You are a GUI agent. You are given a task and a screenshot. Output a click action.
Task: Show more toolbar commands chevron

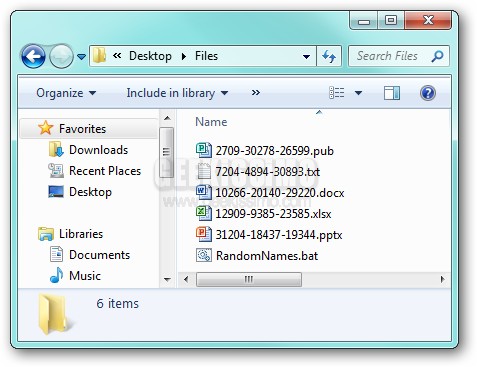(x=256, y=93)
